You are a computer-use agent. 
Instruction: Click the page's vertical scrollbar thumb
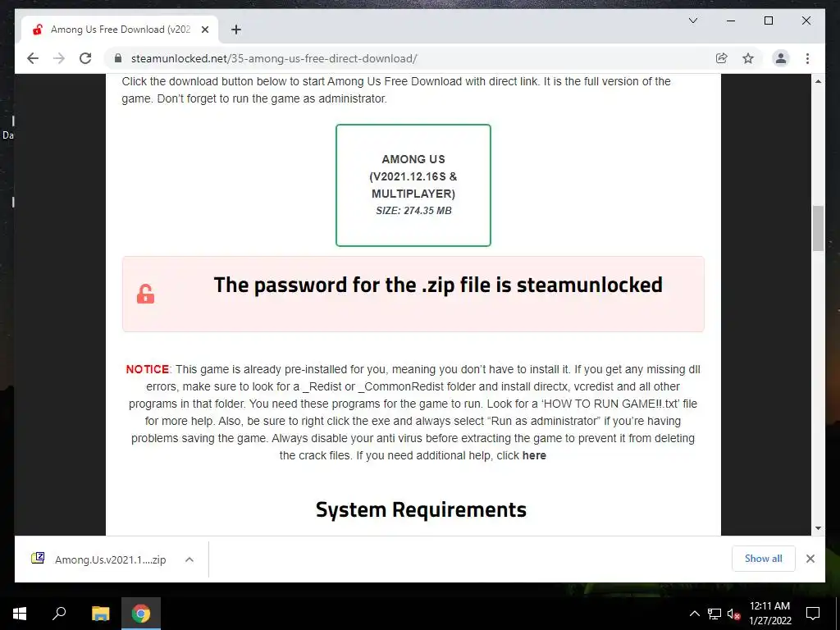tap(818, 228)
